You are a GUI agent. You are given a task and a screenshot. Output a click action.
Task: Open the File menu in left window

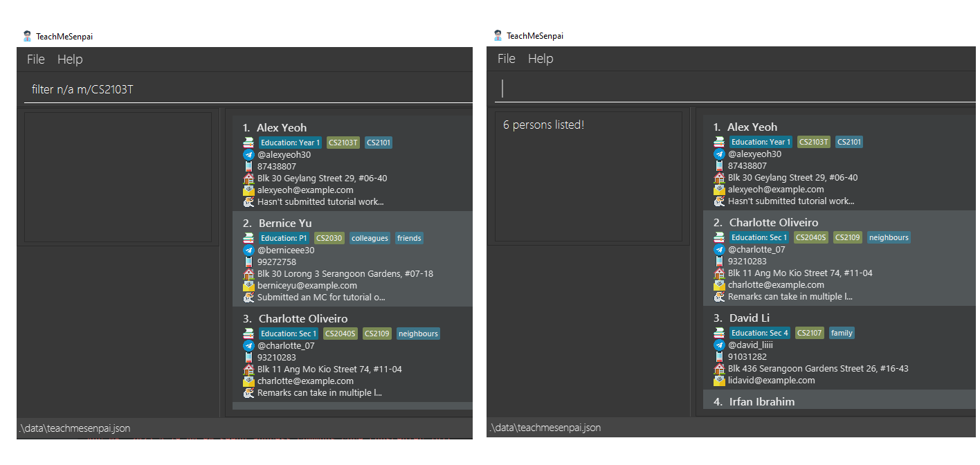tap(36, 60)
